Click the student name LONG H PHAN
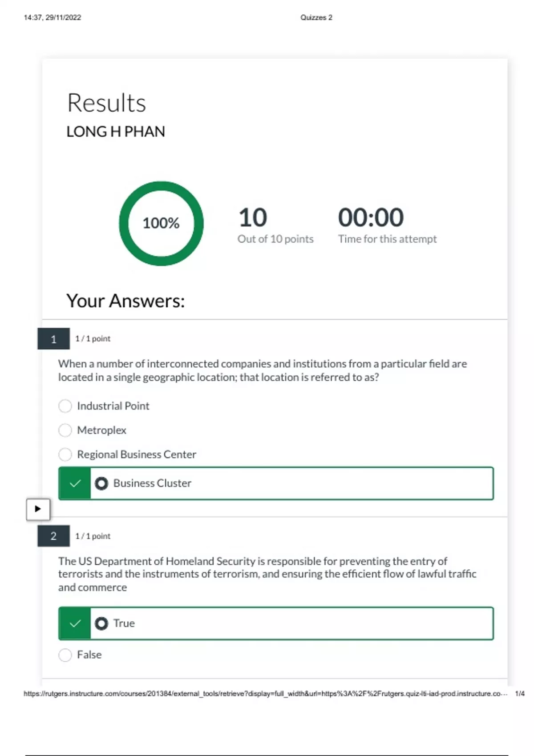Viewport: 534px width, 756px height. [116, 132]
